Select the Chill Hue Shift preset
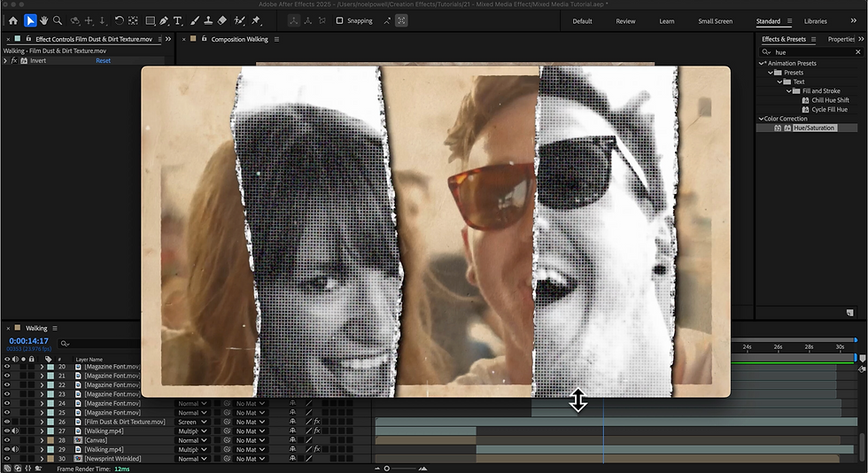 (x=830, y=100)
